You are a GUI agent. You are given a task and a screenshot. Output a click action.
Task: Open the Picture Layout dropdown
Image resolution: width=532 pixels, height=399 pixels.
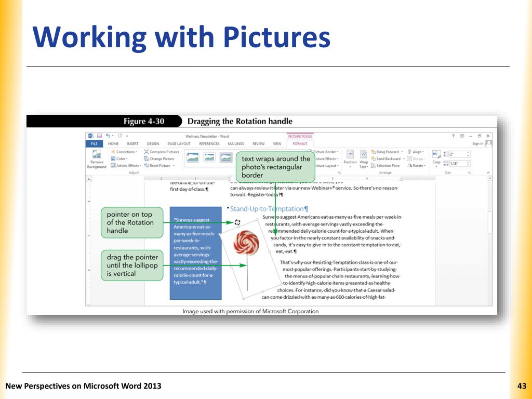pos(326,166)
